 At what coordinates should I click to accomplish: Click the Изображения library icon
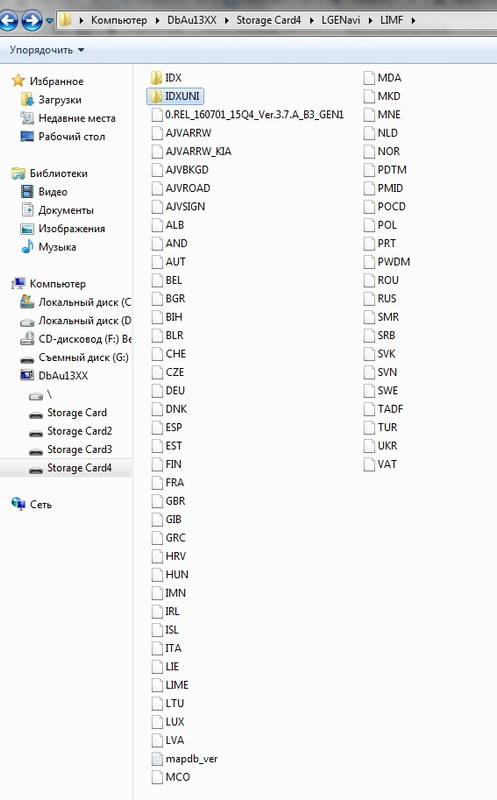tap(27, 228)
